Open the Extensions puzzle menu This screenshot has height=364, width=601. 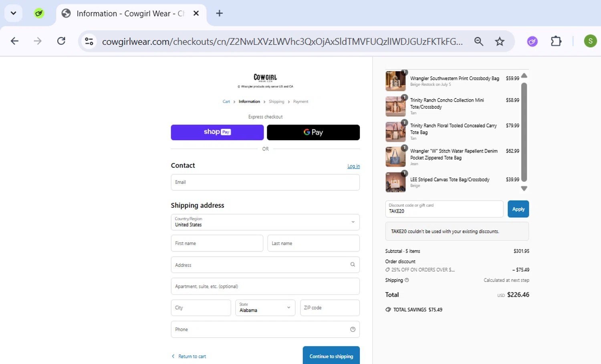click(x=556, y=41)
